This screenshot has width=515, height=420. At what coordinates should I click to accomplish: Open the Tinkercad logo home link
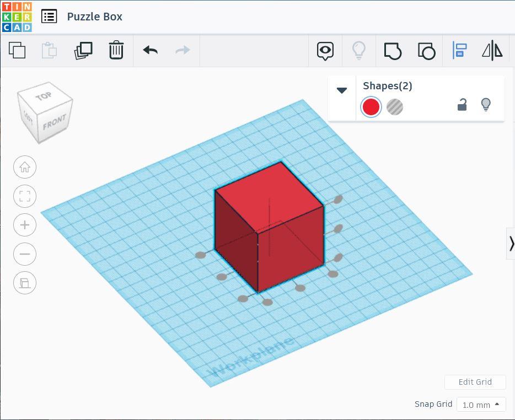pyautogui.click(x=17, y=17)
